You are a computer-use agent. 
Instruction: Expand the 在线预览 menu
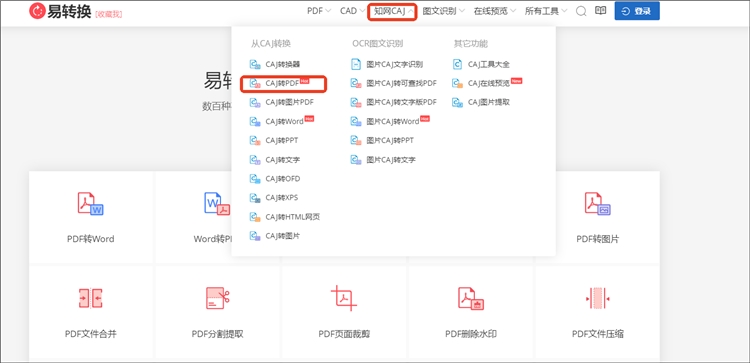(x=495, y=11)
